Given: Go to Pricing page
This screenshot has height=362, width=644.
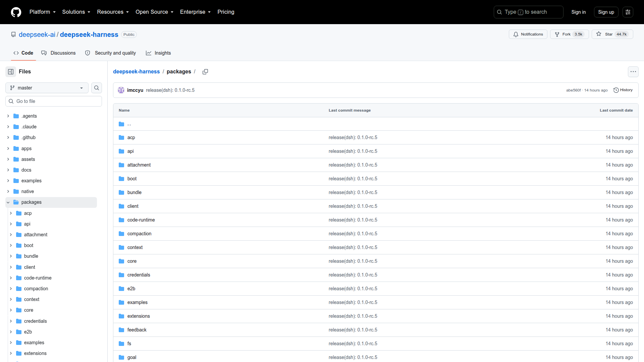Looking at the screenshot, I should point(226,12).
